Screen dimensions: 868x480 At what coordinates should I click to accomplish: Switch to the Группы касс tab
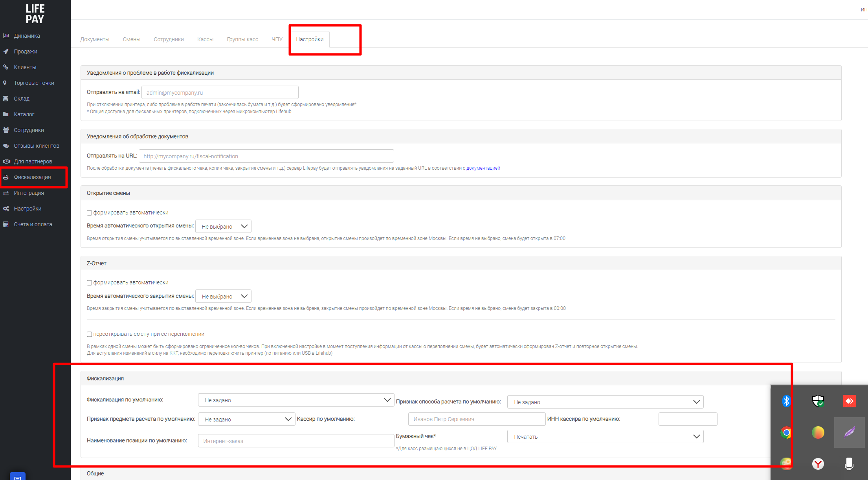[x=242, y=39]
